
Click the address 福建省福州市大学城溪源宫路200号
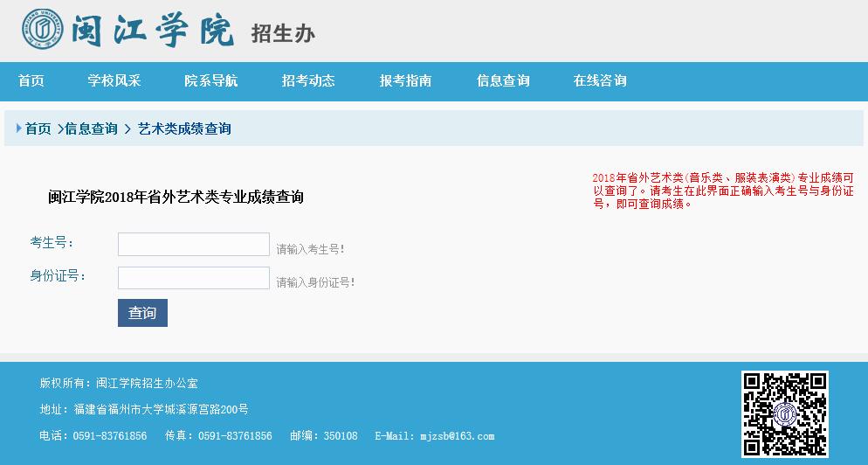(x=161, y=410)
